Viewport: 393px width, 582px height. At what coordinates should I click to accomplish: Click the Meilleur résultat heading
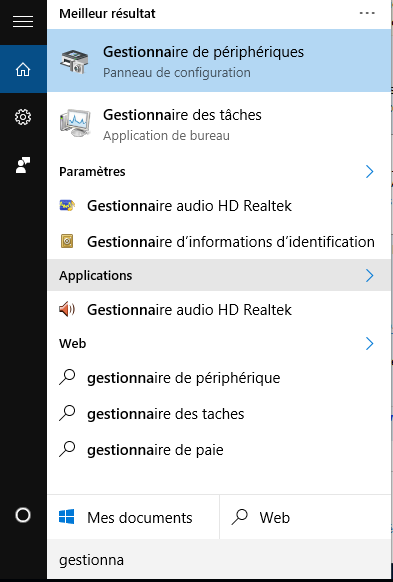click(107, 14)
